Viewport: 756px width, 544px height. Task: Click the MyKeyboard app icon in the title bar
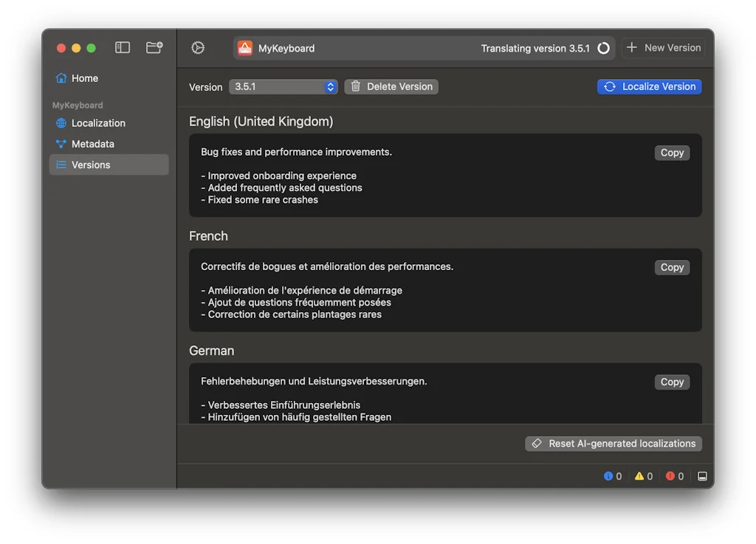(244, 47)
